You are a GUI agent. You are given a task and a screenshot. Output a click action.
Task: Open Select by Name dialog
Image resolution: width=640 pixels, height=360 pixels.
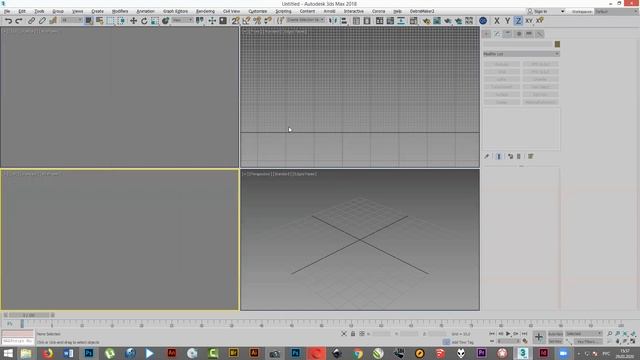pyautogui.click(x=100, y=20)
